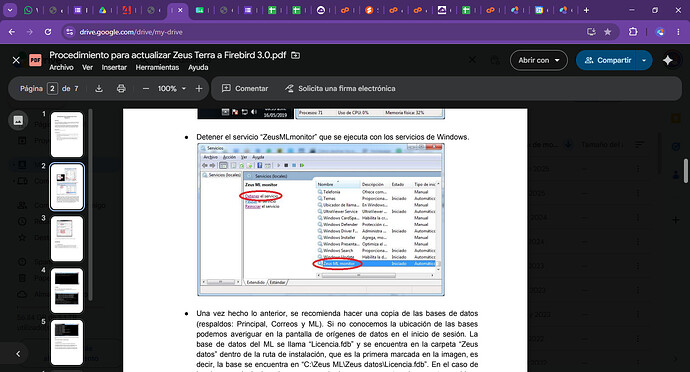Select page 3 thumbnail
This screenshot has height=372, width=690.
tap(67, 239)
